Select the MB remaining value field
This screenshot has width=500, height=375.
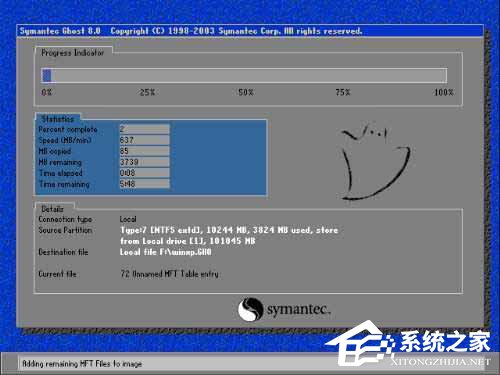pyautogui.click(x=144, y=162)
